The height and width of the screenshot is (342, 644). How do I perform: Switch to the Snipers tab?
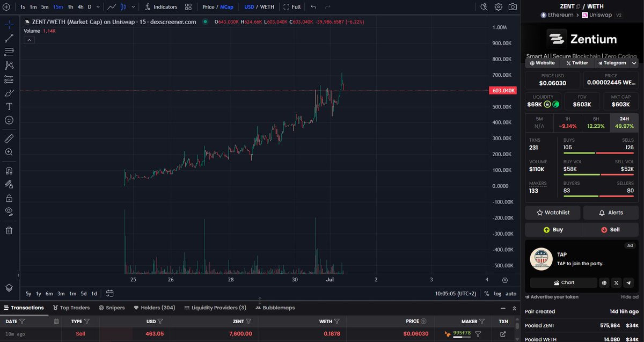pyautogui.click(x=112, y=308)
